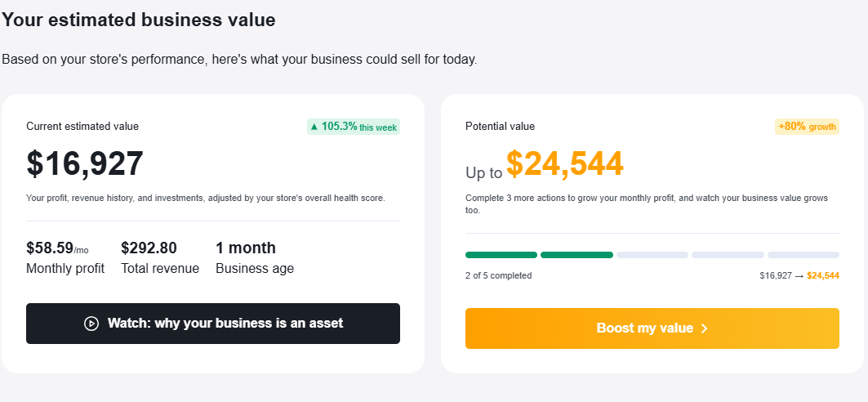Click the last empty progress segment

(803, 255)
